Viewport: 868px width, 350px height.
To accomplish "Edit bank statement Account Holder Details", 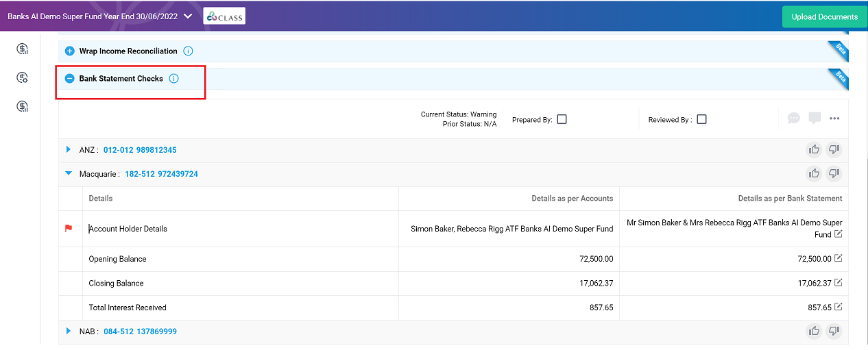I will point(838,234).
